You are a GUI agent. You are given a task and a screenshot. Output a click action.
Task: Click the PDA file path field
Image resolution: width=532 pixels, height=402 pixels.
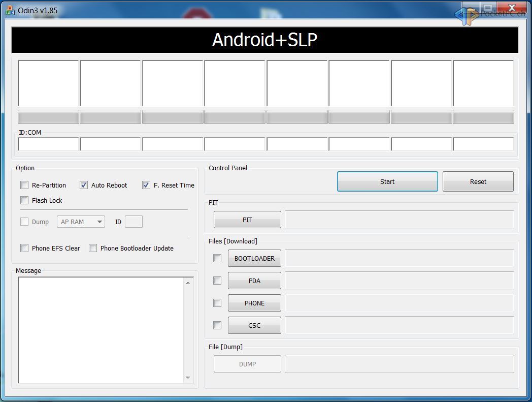click(x=400, y=281)
